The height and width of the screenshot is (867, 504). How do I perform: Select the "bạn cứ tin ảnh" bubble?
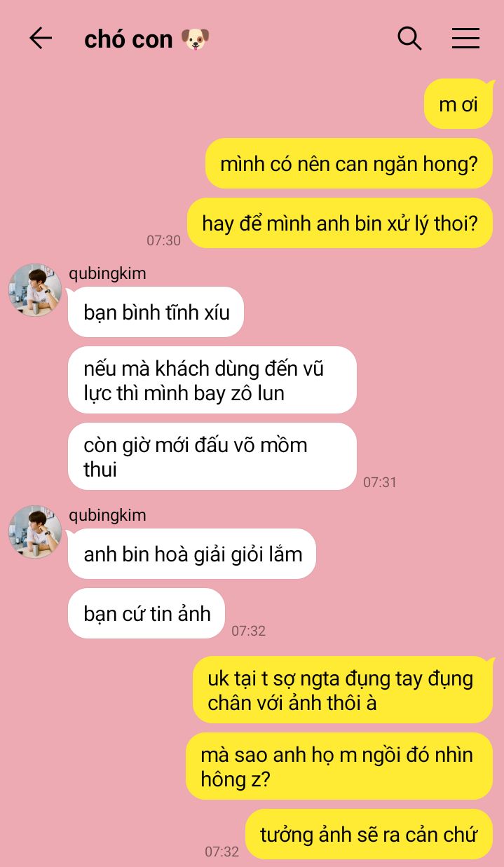tap(147, 613)
